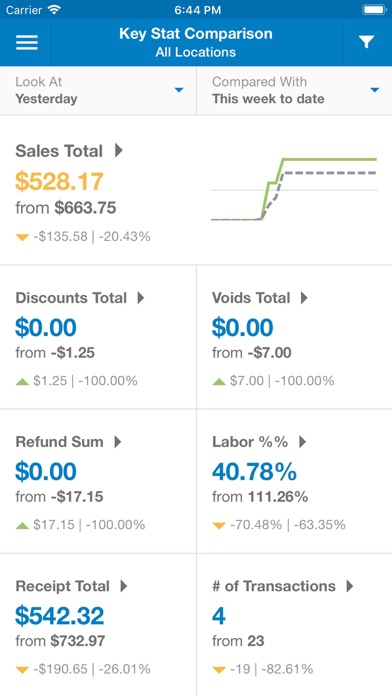Open the 40.78% labor value
The image size is (392, 696).
tap(254, 471)
